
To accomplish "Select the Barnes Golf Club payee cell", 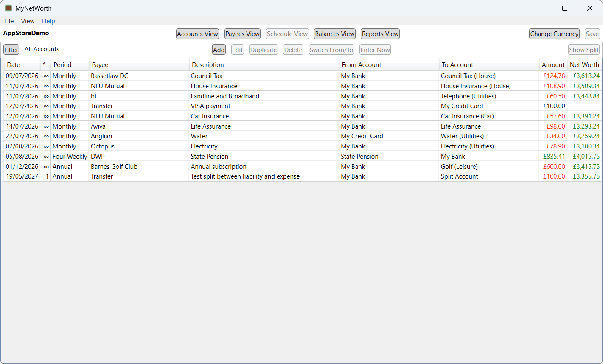I will coord(139,167).
